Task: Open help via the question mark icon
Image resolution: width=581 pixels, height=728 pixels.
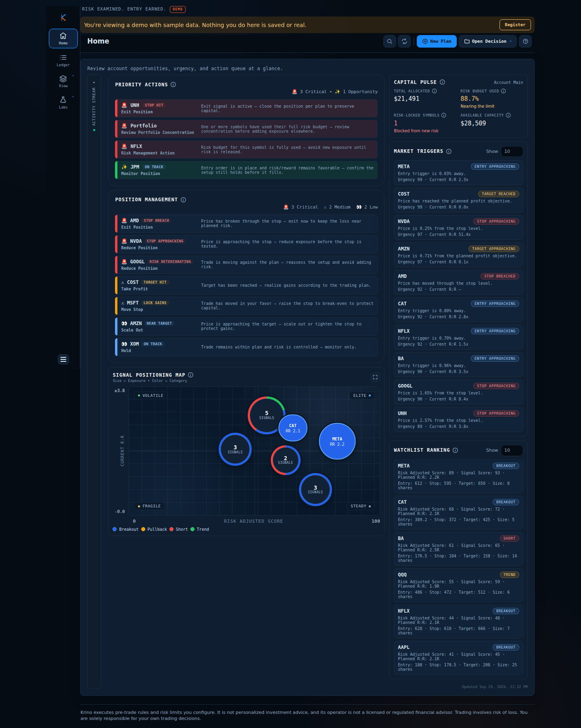Action: pyautogui.click(x=525, y=41)
